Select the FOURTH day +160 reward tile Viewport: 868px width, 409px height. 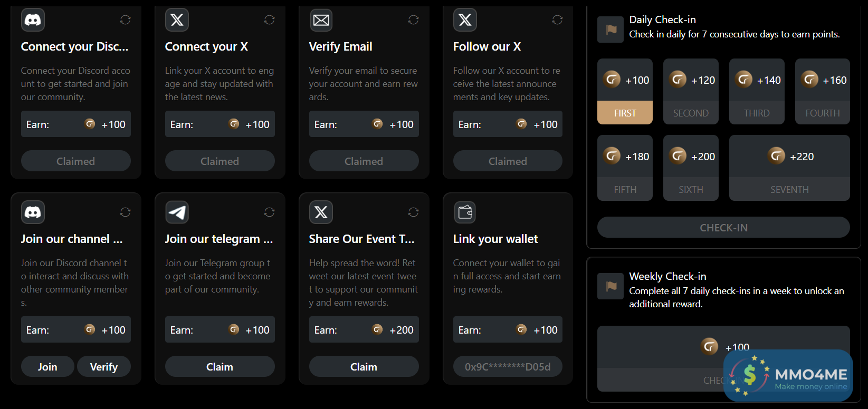[x=822, y=92]
